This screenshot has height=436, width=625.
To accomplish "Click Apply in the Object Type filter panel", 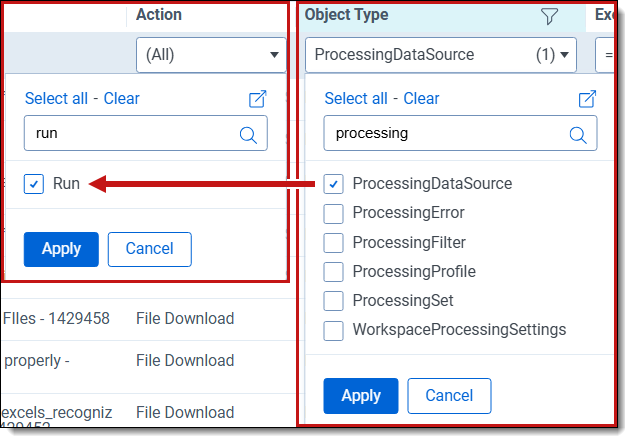I will click(360, 396).
